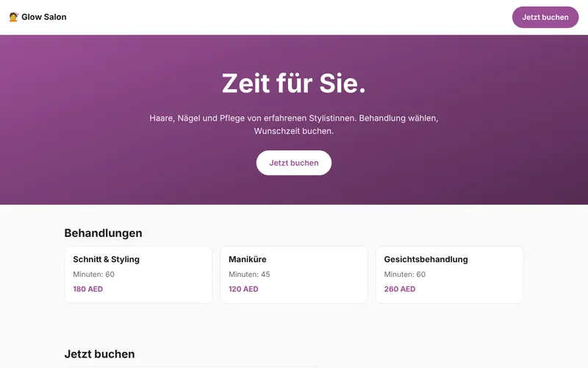Click the 260 AED price
This screenshot has height=368, width=588.
click(x=399, y=289)
